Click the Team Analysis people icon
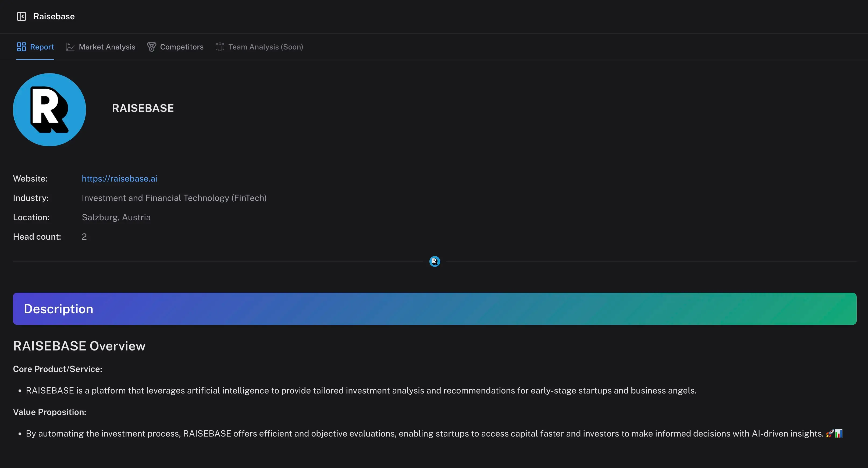This screenshot has width=868, height=468. (x=220, y=47)
